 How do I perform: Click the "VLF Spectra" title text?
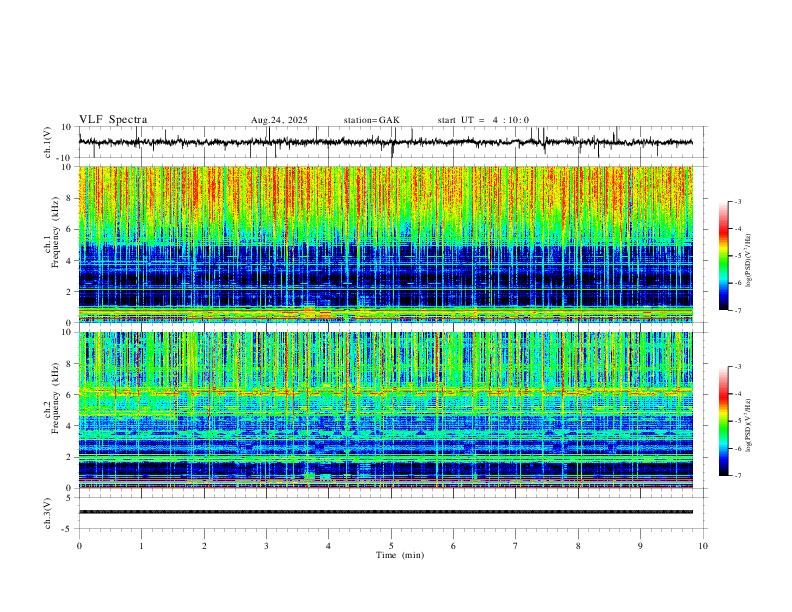[x=113, y=120]
